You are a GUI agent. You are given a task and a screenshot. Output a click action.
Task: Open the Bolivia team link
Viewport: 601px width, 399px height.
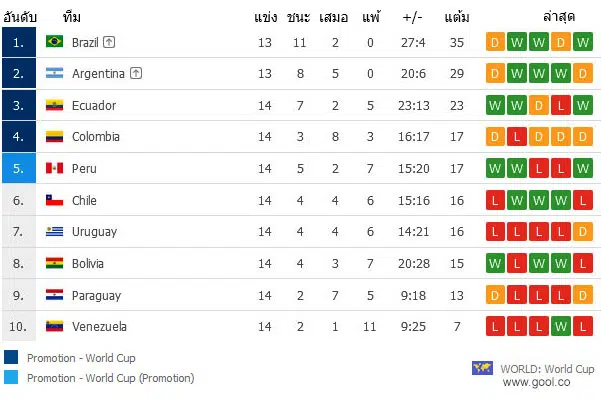88,263
